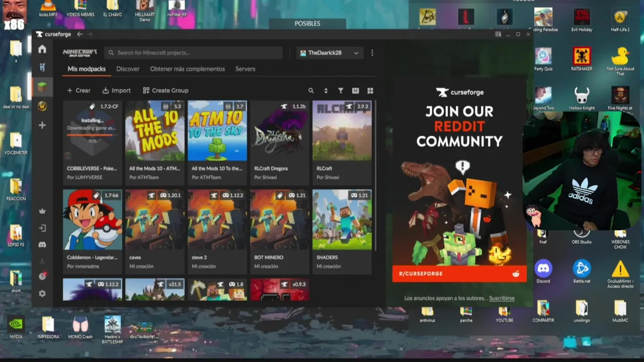Screen dimensions: 644x362
Task: Go back with the CurseForge back arrow
Action: coord(79,34)
